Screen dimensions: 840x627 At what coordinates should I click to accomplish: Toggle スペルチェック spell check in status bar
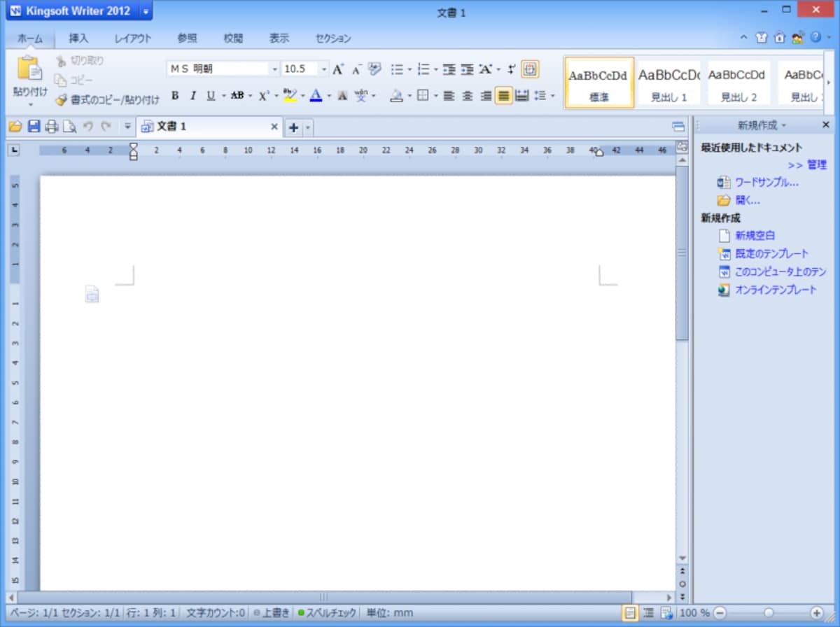click(327, 612)
